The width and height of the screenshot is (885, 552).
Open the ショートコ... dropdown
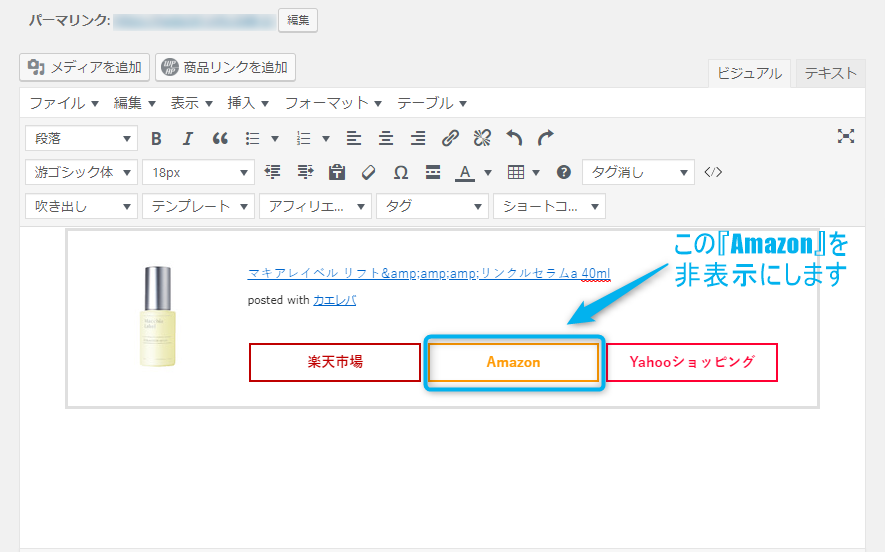click(549, 206)
